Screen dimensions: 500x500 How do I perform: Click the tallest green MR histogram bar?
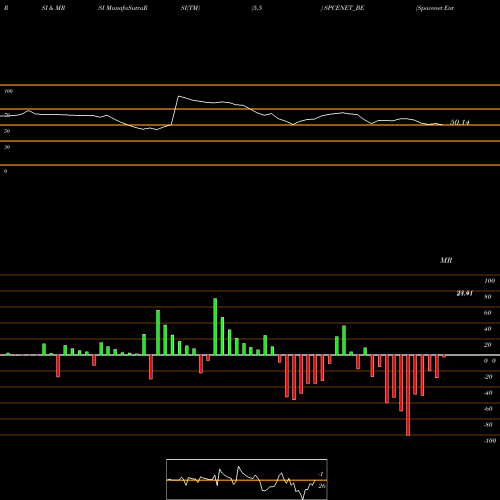point(215,326)
